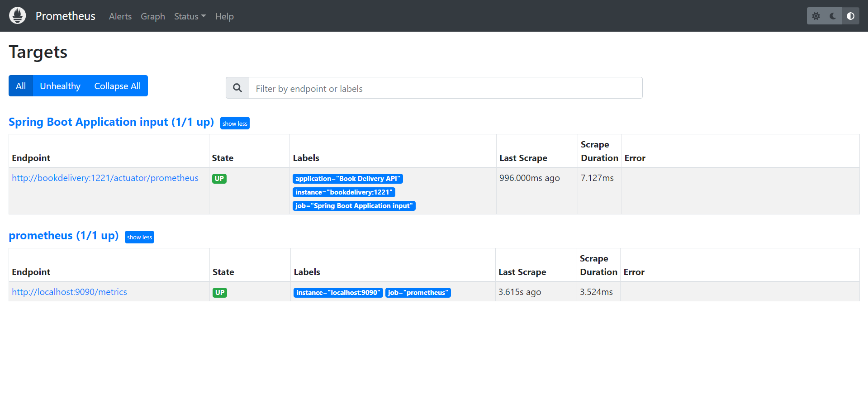Click UP state badge for localhost:9090
This screenshot has height=404, width=868.
(220, 292)
